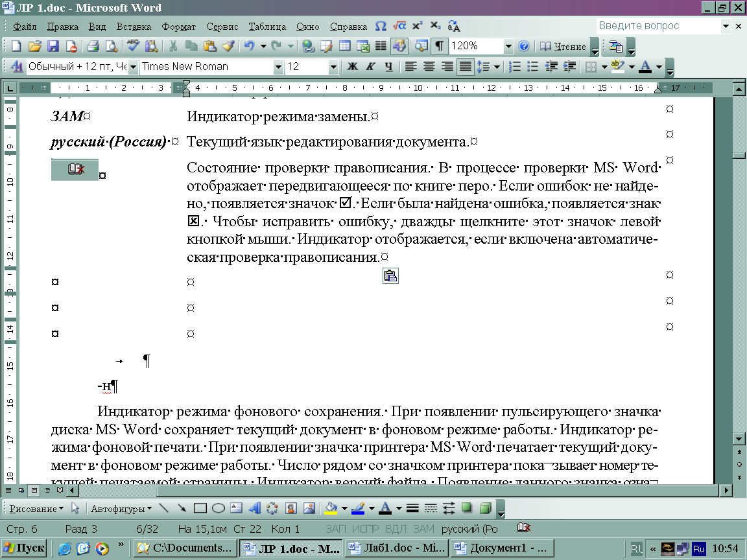Open the font color dropdown arrow in formatting toolbar
Viewport: 747px width, 560px height.
(659, 67)
